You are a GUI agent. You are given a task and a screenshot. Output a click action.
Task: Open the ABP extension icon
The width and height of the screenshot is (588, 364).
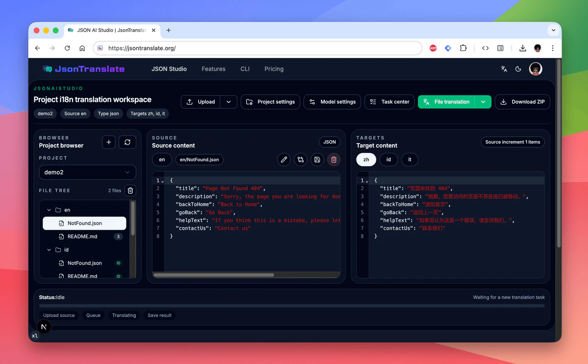coord(433,48)
